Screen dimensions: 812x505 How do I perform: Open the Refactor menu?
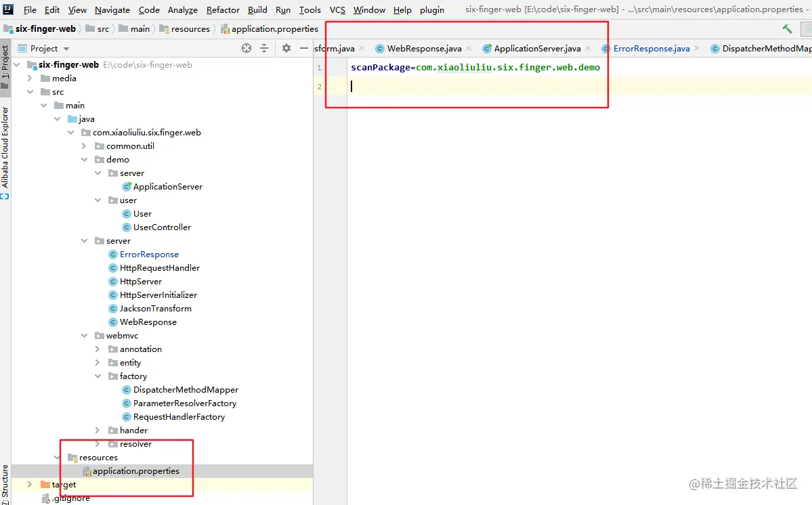pos(223,10)
